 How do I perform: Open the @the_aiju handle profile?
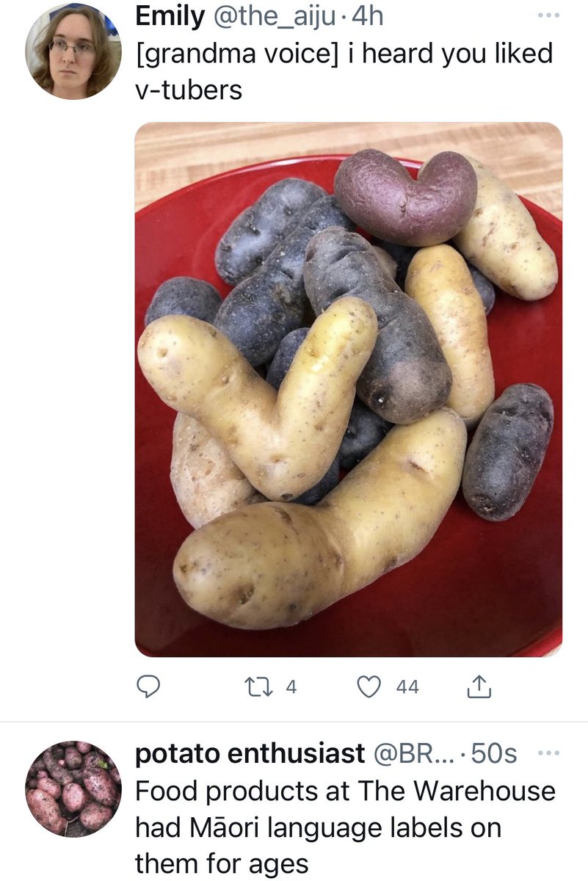point(277,17)
